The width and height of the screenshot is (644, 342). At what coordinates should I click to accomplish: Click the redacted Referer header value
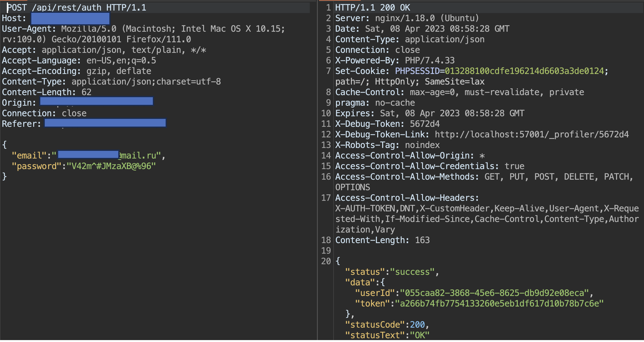pos(105,123)
